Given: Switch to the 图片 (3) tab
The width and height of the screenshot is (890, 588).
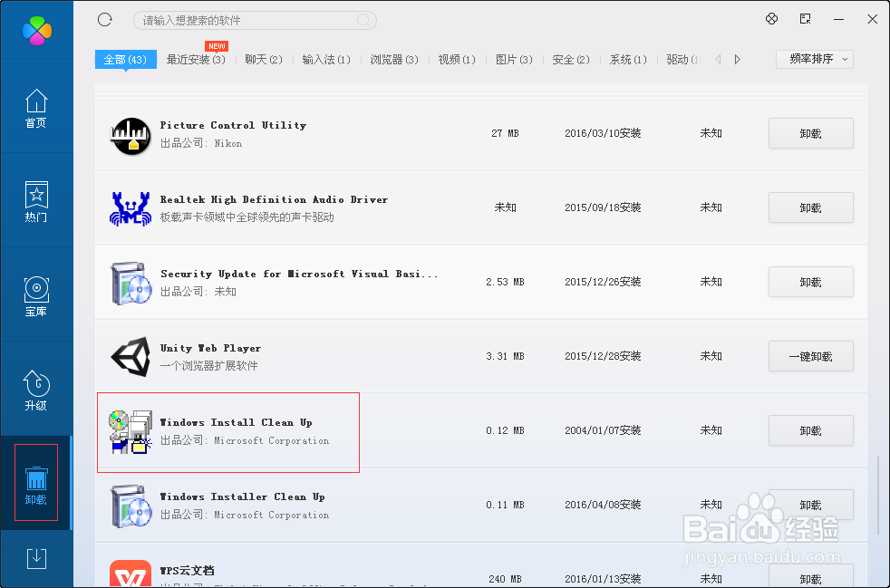Looking at the screenshot, I should 514,60.
